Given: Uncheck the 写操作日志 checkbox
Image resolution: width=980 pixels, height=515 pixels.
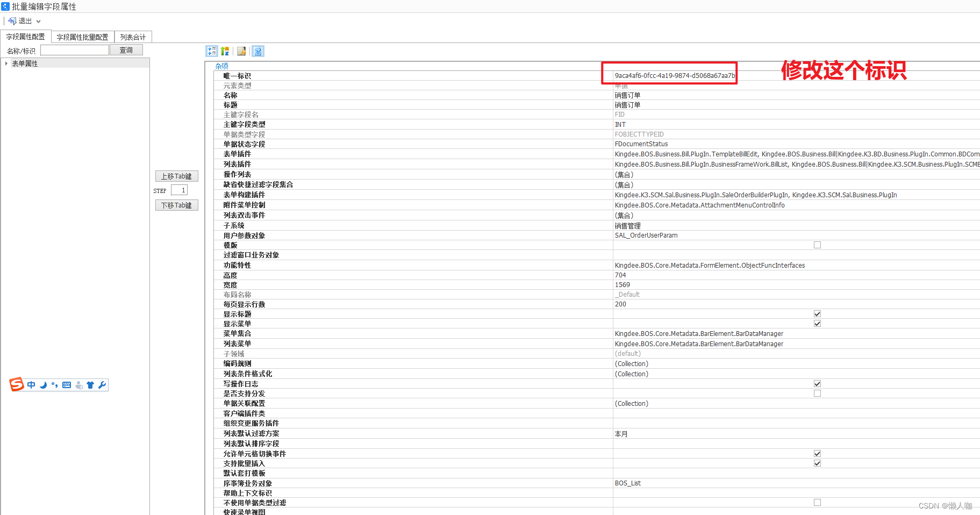Looking at the screenshot, I should coord(817,384).
